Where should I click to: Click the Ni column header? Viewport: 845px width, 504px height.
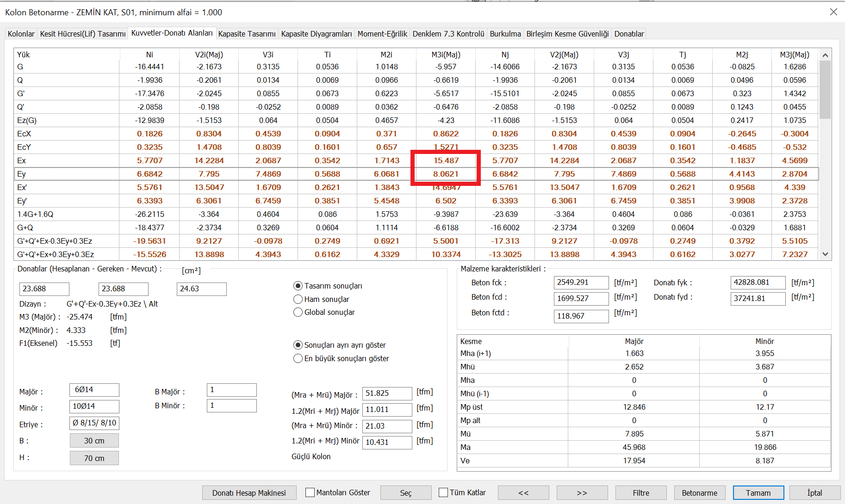(149, 55)
